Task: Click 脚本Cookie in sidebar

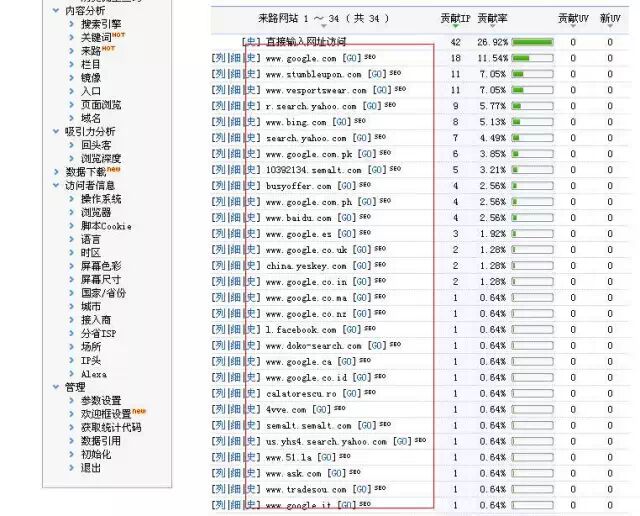Action: tap(106, 226)
